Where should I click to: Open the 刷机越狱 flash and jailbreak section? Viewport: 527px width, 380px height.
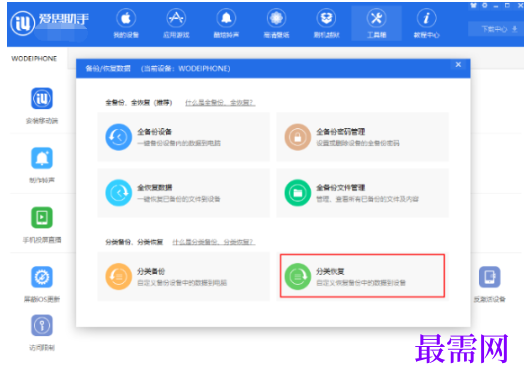click(x=326, y=24)
